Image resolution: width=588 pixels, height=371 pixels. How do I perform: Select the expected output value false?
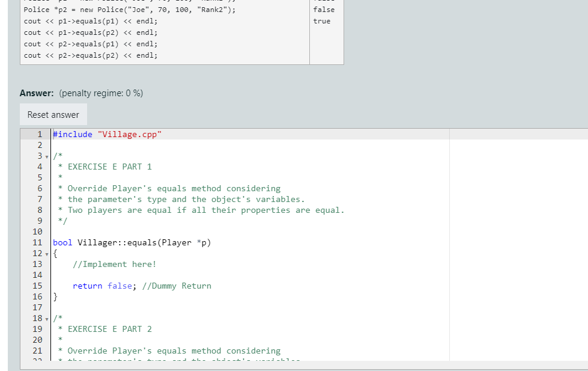[323, 10]
